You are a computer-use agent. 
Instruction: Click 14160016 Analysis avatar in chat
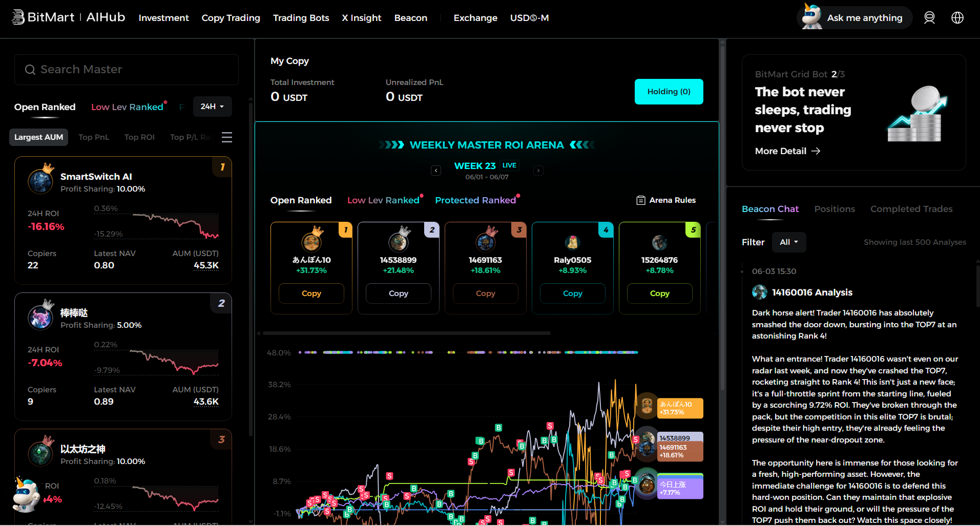(759, 292)
